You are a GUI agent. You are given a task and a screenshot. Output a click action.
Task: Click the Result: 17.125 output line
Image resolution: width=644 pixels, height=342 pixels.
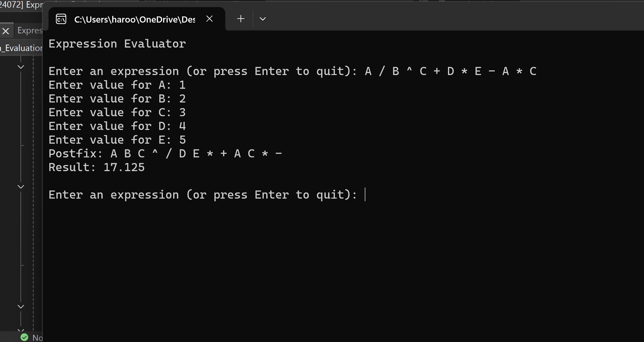click(96, 167)
